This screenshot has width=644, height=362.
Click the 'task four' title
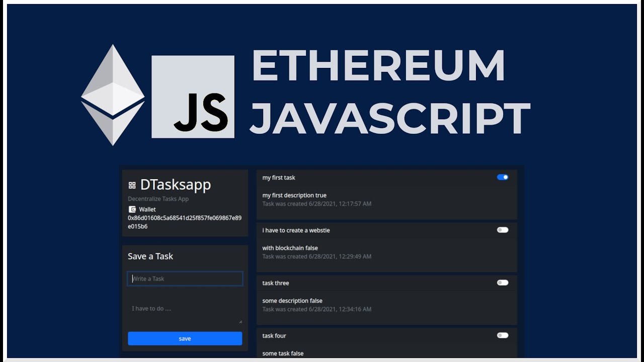(274, 336)
